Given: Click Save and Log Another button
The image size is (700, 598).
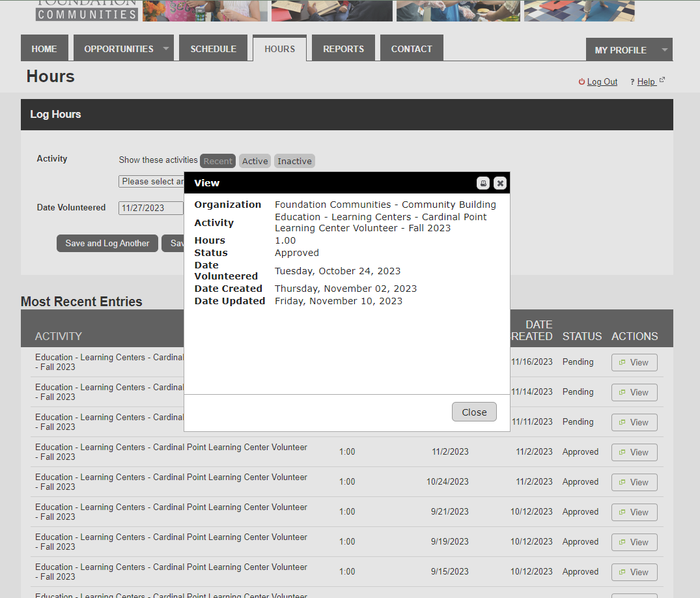Looking at the screenshot, I should pos(107,244).
